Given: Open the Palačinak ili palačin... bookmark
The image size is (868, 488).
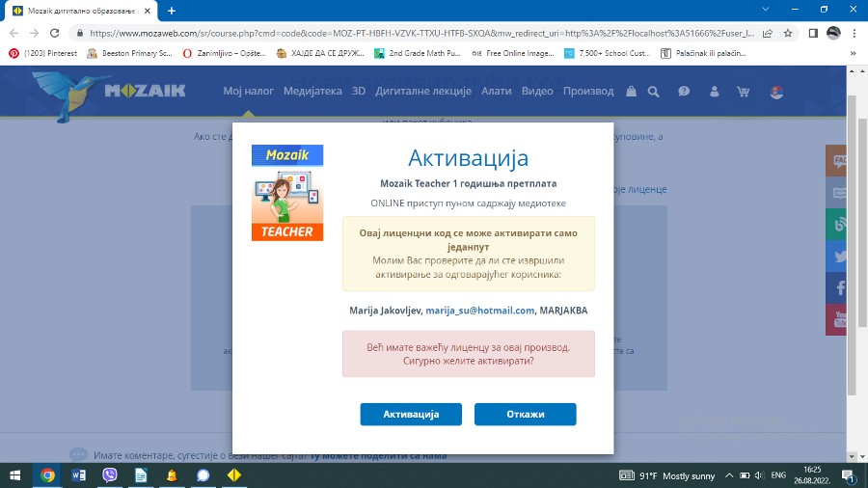Looking at the screenshot, I should tap(703, 53).
